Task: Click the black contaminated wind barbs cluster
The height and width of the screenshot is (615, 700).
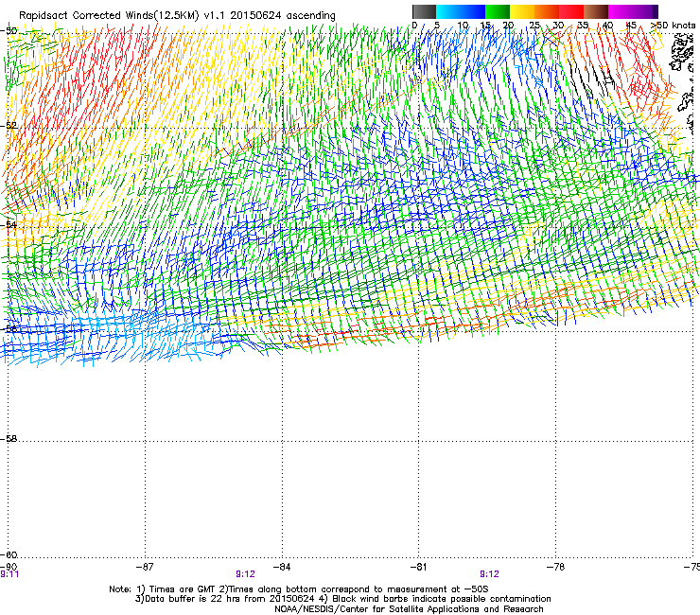Action: 590,77
